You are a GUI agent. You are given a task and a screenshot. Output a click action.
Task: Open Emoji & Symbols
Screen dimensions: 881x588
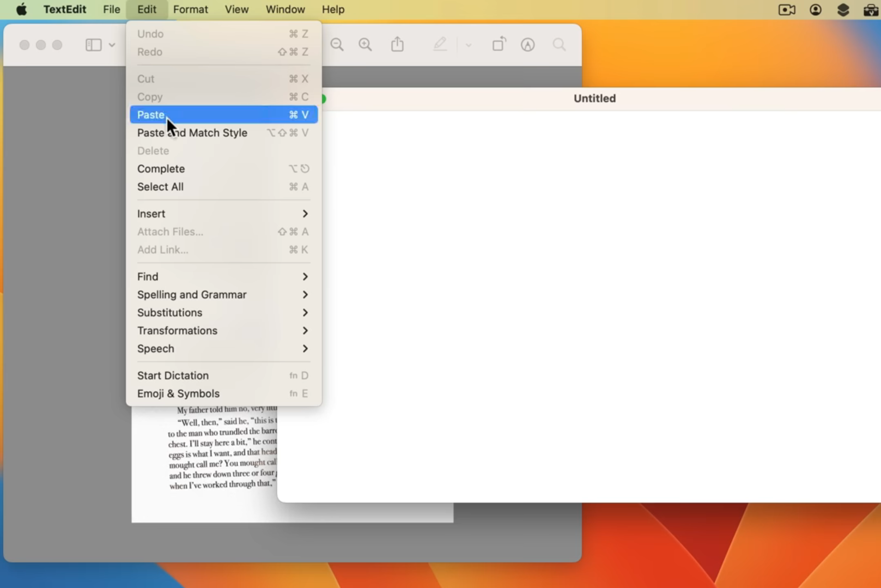[x=223, y=393]
